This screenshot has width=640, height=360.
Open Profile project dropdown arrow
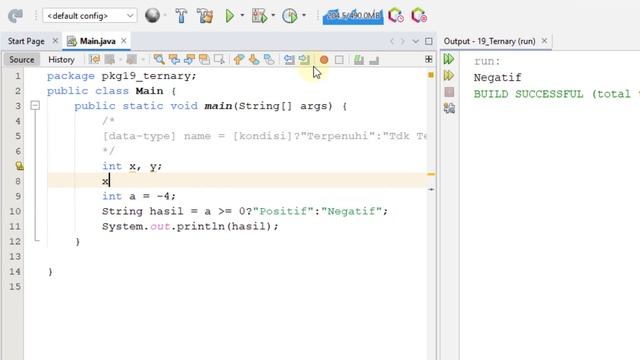pos(304,16)
